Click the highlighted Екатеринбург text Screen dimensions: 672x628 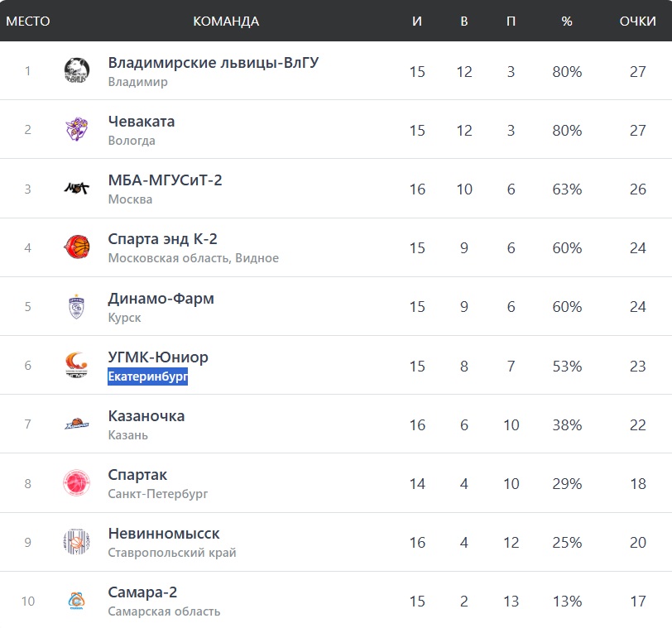pos(148,377)
